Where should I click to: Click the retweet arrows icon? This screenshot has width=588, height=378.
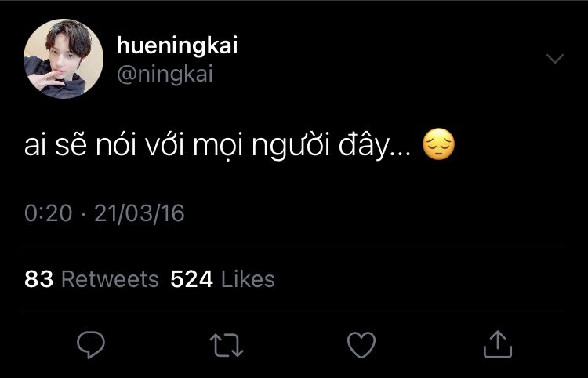[x=227, y=343]
